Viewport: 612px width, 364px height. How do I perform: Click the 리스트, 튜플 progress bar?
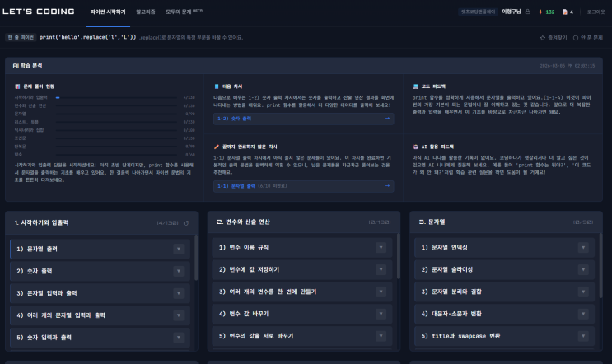[116, 122]
